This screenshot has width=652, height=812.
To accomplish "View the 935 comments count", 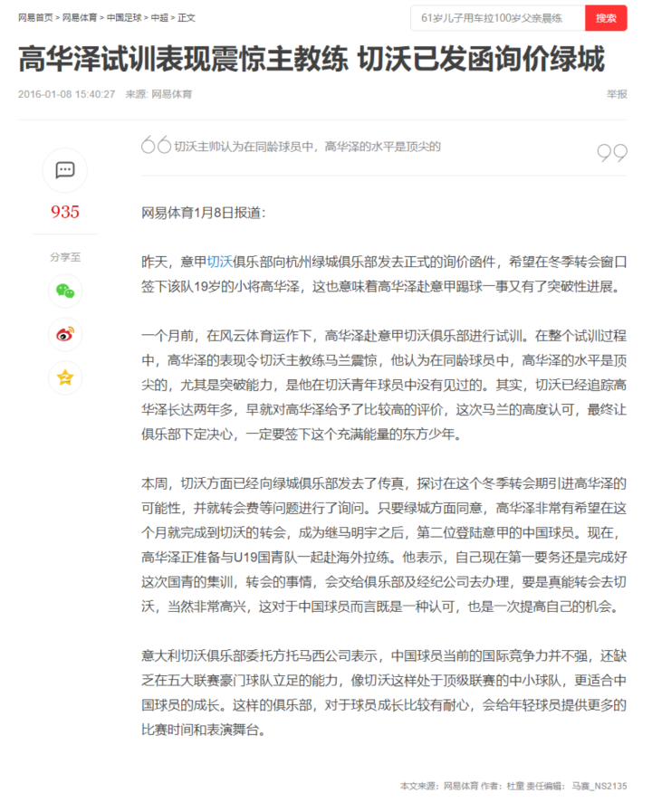I will coord(65,212).
